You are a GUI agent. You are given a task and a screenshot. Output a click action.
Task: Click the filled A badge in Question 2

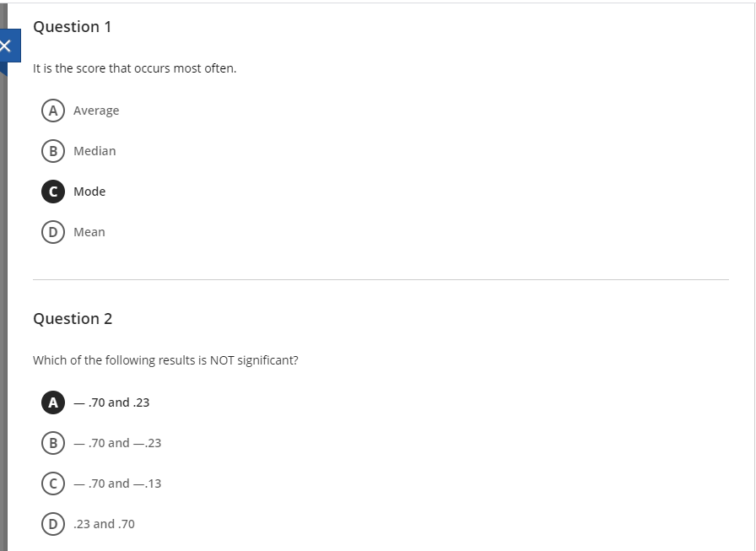[52, 402]
